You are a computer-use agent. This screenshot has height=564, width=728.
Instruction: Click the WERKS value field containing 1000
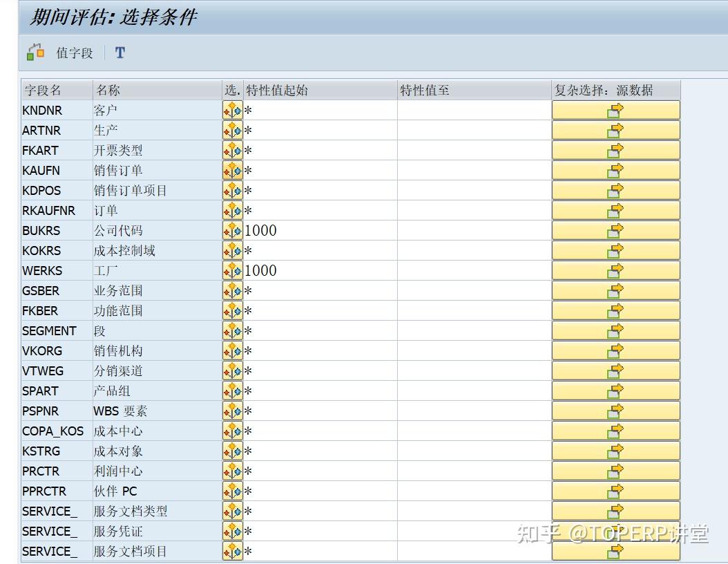tap(318, 270)
